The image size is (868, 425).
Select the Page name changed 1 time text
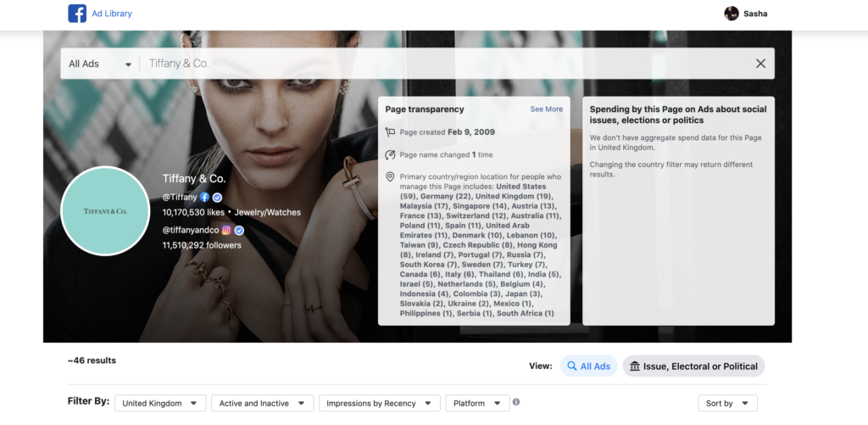pos(446,154)
